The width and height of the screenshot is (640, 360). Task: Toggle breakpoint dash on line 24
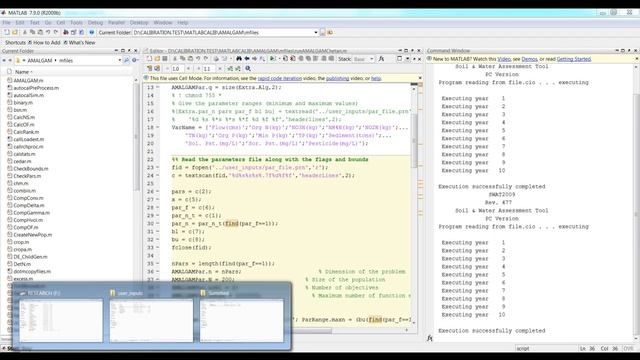tap(158, 176)
